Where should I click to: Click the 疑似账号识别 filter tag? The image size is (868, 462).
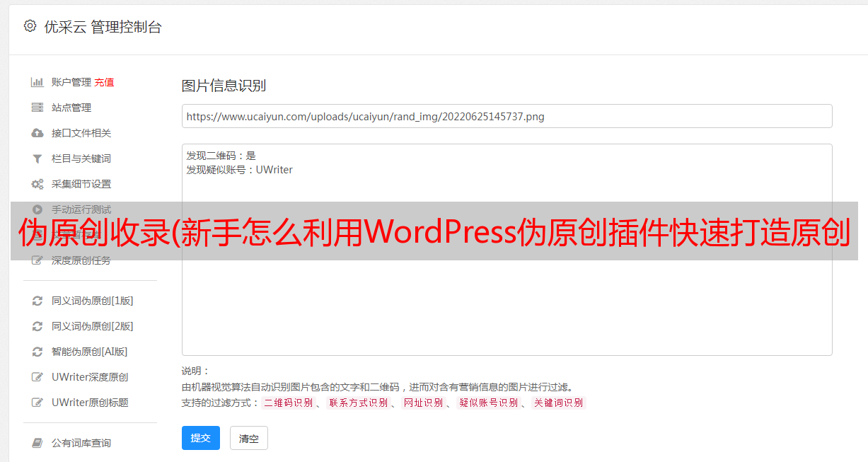click(x=488, y=403)
